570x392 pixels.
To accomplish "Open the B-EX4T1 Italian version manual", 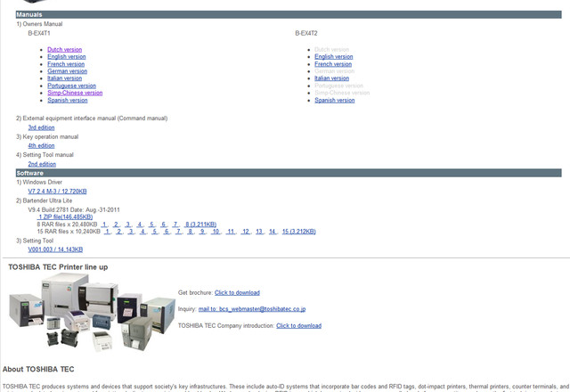I will click(64, 78).
